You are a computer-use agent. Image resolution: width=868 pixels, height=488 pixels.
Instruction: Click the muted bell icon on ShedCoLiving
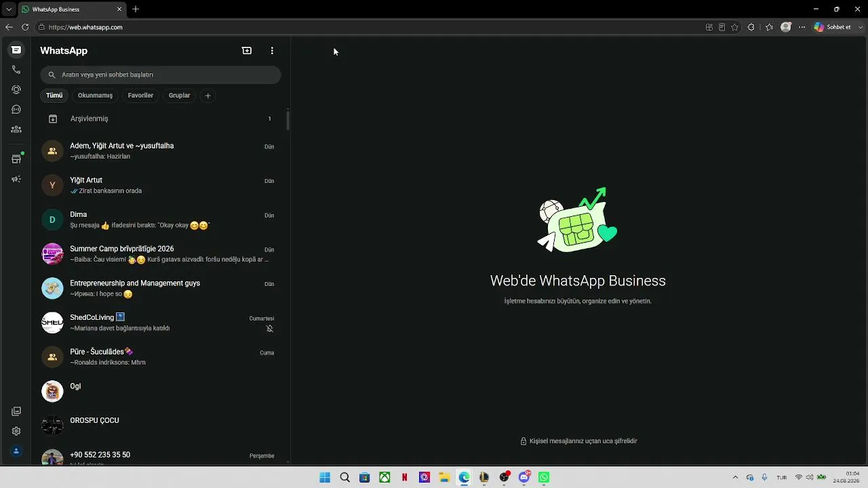(x=269, y=329)
